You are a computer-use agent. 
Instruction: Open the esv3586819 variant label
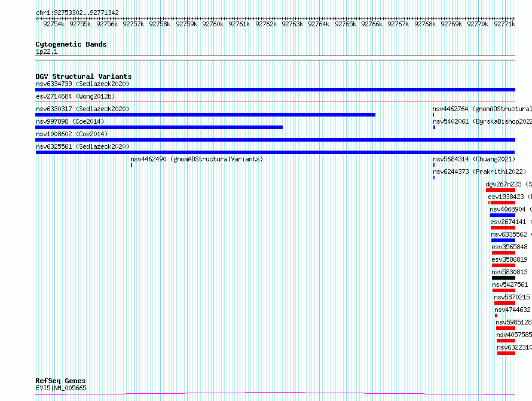coord(510,259)
